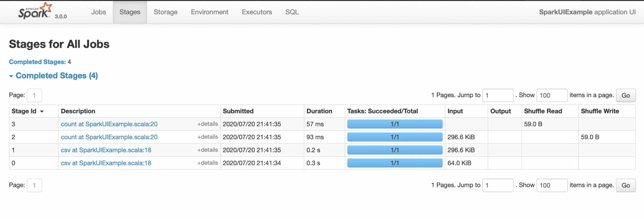Image resolution: width=644 pixels, height=218 pixels.
Task: Click the Spark version 3.0.0 label
Action: pyautogui.click(x=61, y=16)
